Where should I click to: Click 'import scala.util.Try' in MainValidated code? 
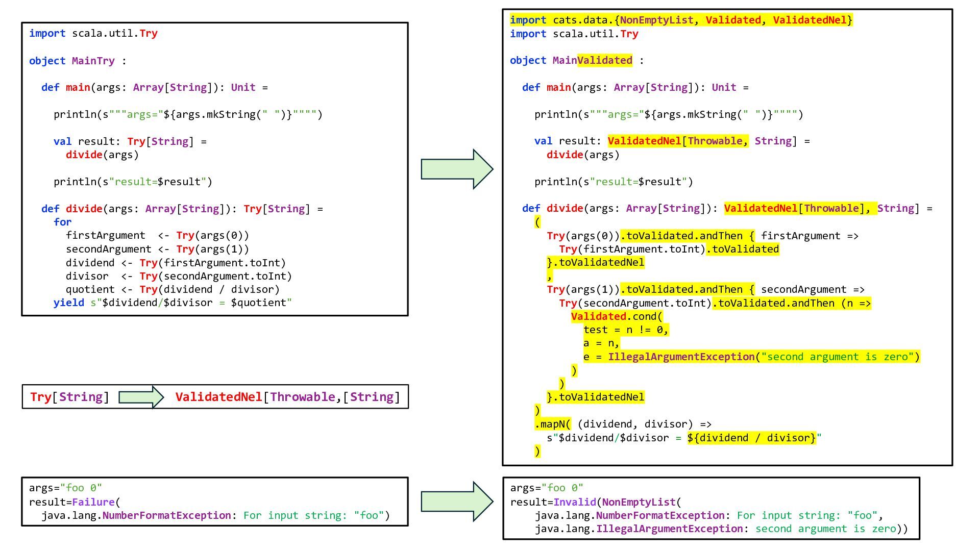(574, 34)
